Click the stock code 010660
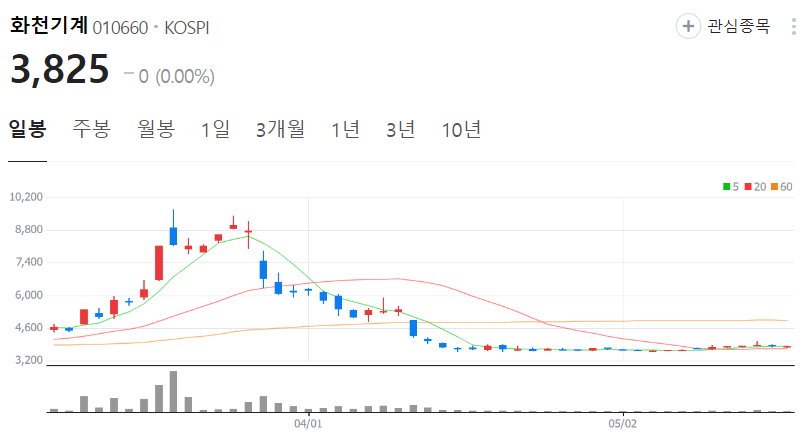This screenshot has height=433, width=802. coord(120,28)
